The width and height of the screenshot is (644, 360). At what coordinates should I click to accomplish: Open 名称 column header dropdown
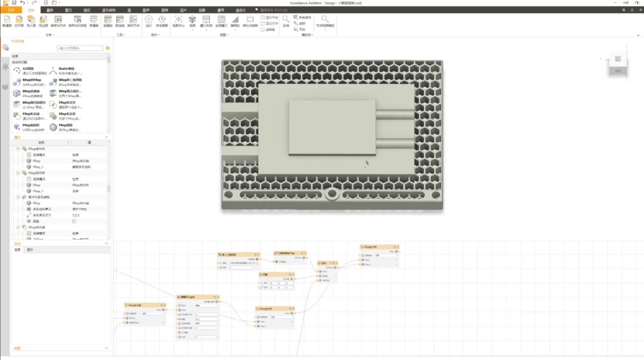[x=68, y=142]
